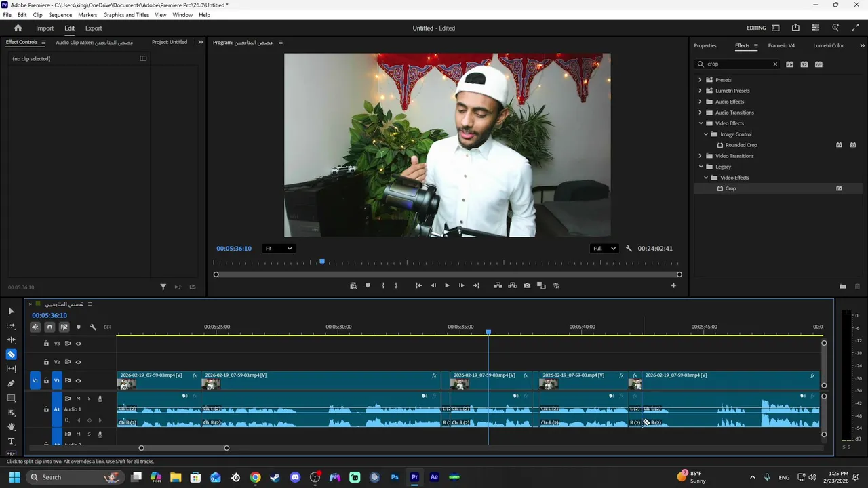
Task: Collapse the Image Control subfolder
Action: (706, 134)
